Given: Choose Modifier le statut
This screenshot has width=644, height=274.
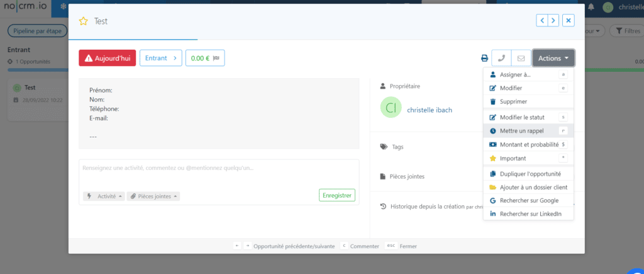Looking at the screenshot, I should [528, 117].
